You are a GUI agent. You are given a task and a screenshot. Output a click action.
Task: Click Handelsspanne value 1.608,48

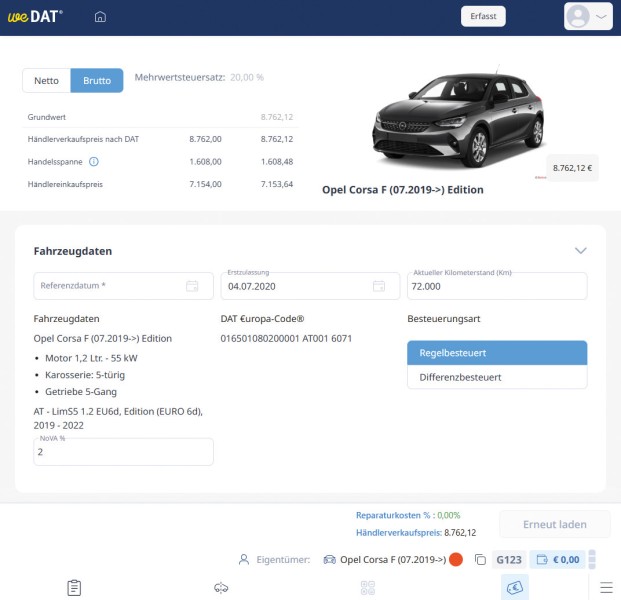277,162
